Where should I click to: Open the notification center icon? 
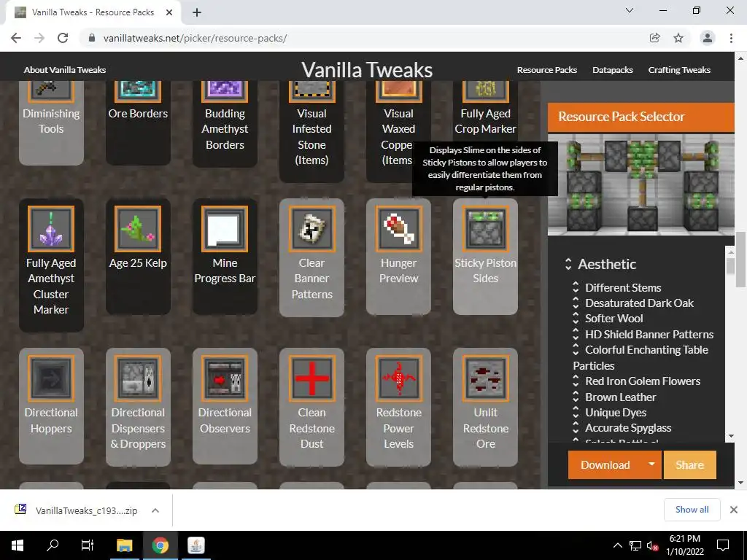723,545
